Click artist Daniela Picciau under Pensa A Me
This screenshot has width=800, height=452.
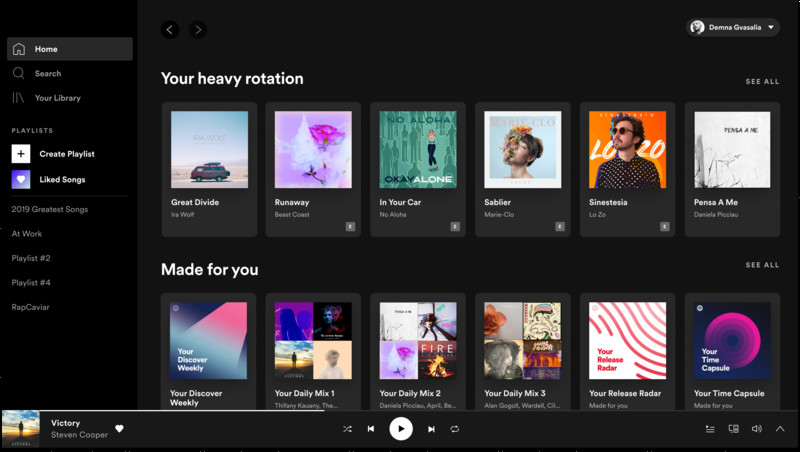[716, 215]
